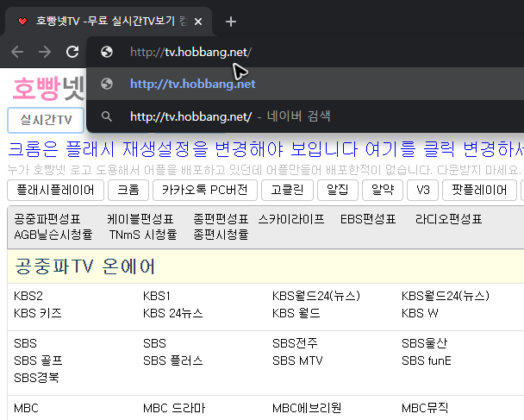Screen dimensions: 524x420
Task: Open the 종편편성표 link
Action: [x=221, y=219]
